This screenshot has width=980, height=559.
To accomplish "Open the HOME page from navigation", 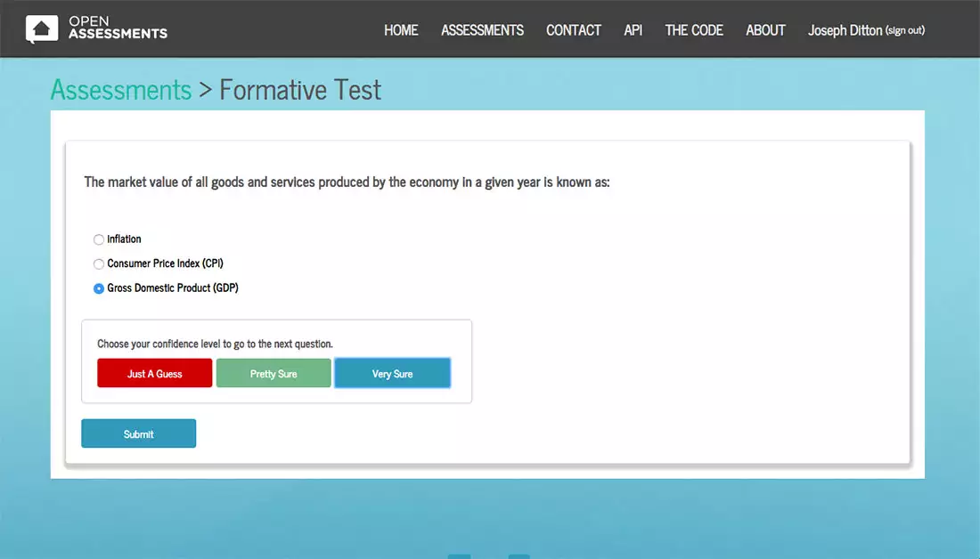I will pyautogui.click(x=401, y=30).
